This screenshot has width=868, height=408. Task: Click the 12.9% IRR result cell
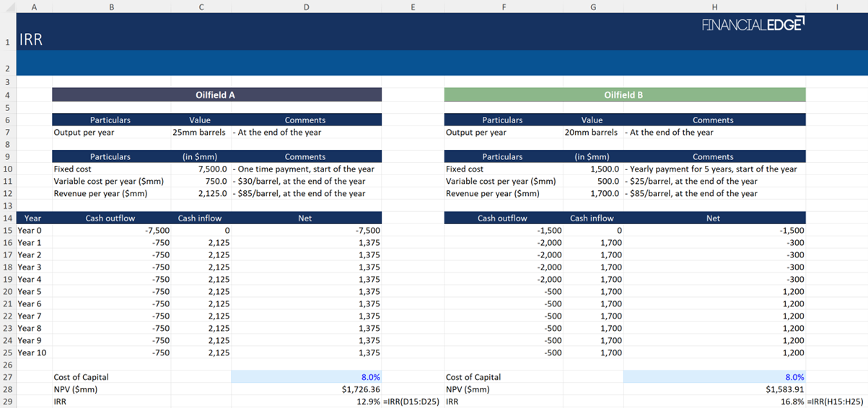(368, 402)
